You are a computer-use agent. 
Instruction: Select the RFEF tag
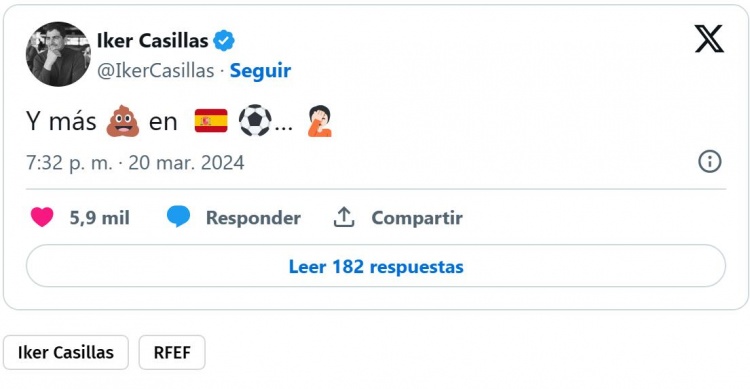click(x=172, y=352)
